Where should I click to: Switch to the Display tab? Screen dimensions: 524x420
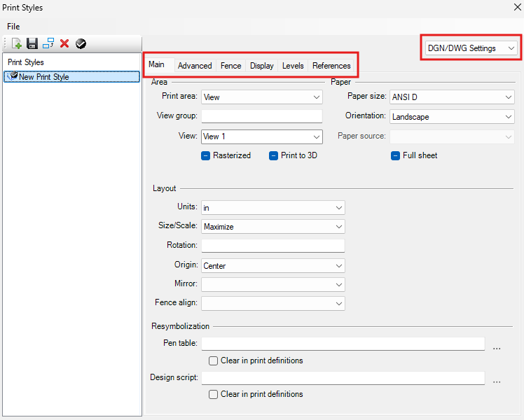click(x=262, y=66)
